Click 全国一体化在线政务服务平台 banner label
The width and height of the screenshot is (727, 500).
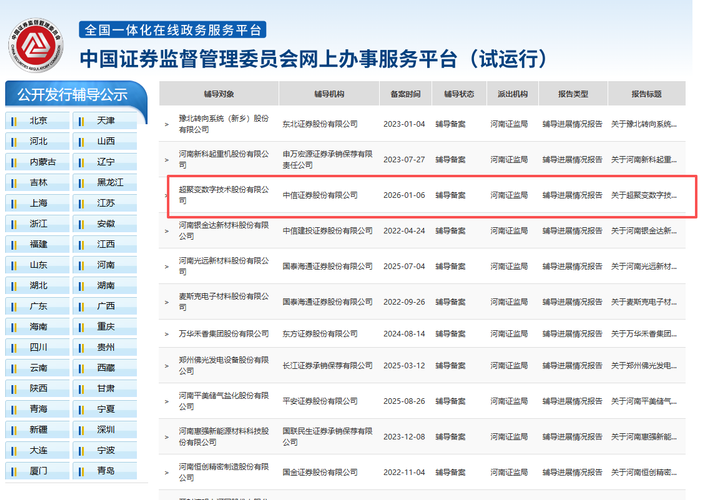click(172, 30)
